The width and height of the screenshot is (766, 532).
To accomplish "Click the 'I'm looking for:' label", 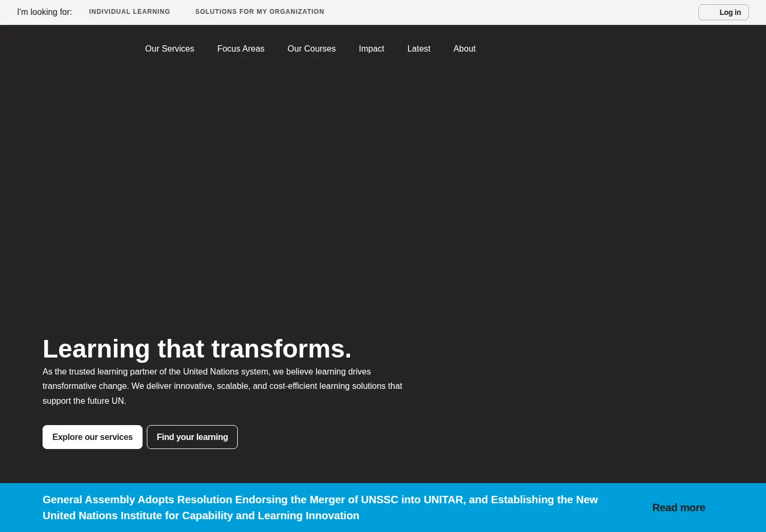I will pos(44,12).
